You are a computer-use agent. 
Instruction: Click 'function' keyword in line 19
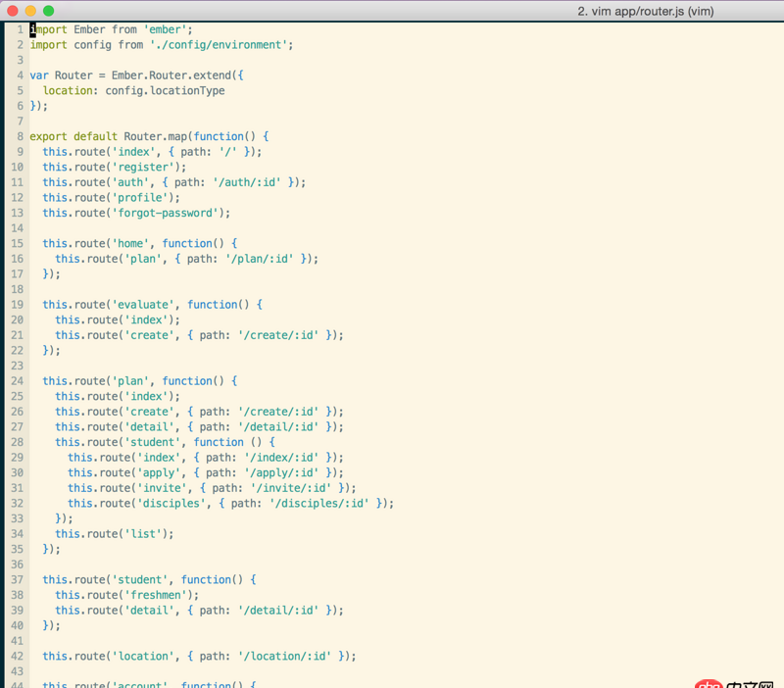[213, 305]
